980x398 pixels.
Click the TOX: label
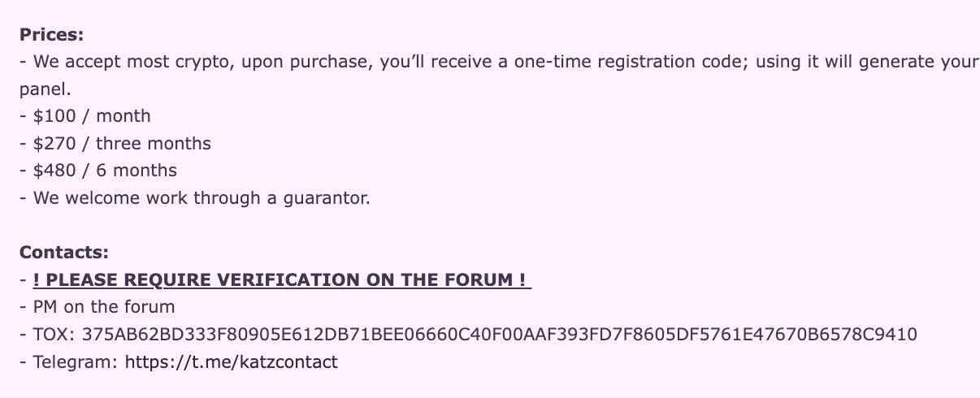(54, 334)
